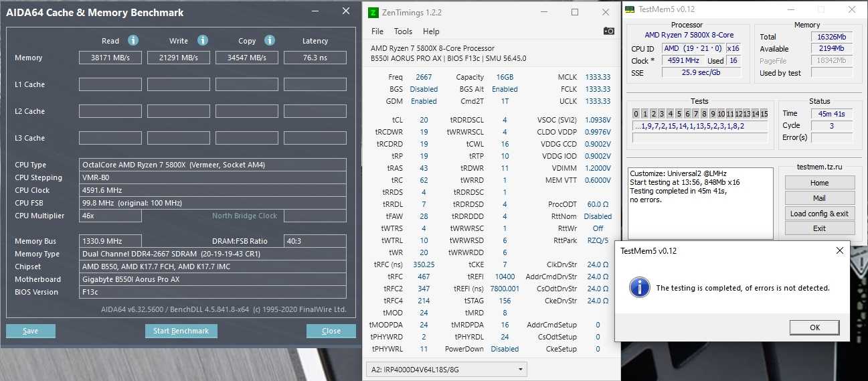The width and height of the screenshot is (868, 381).
Task: Maximize the ZenTimings window
Action: (575, 12)
